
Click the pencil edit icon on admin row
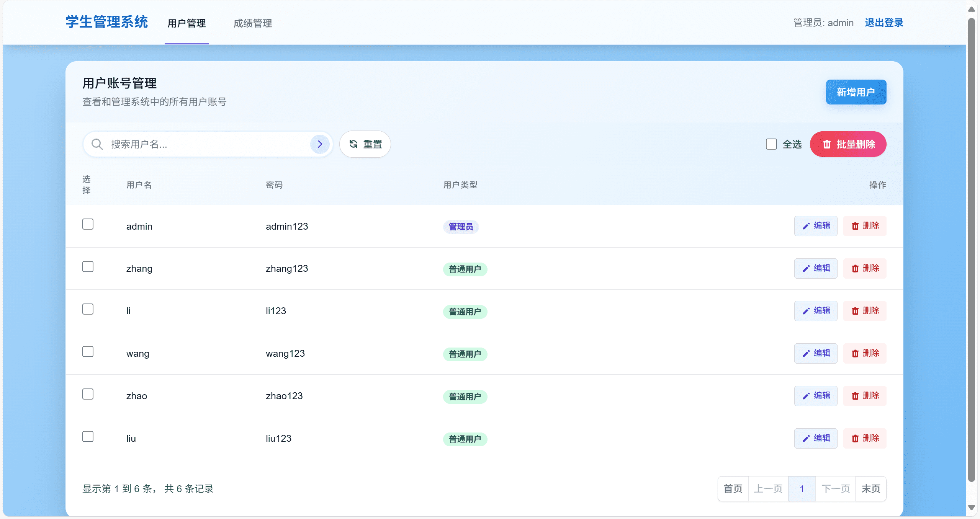(806, 226)
